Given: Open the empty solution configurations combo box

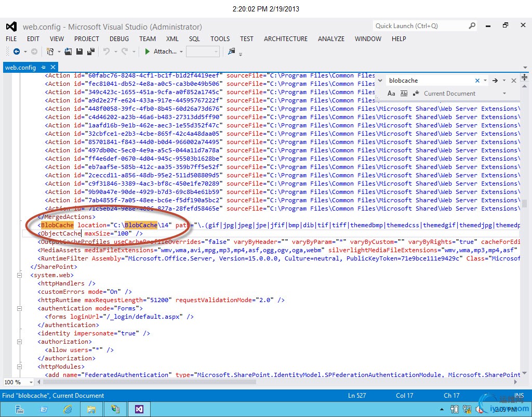Looking at the screenshot, I should point(203,51).
